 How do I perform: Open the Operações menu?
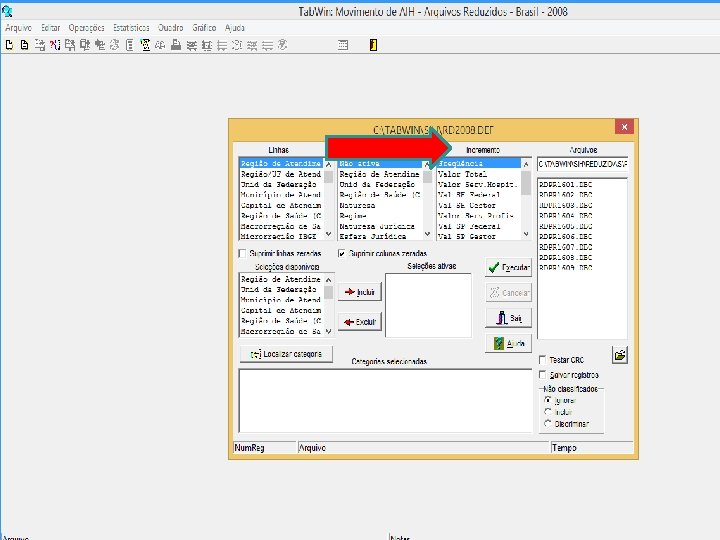[86, 28]
